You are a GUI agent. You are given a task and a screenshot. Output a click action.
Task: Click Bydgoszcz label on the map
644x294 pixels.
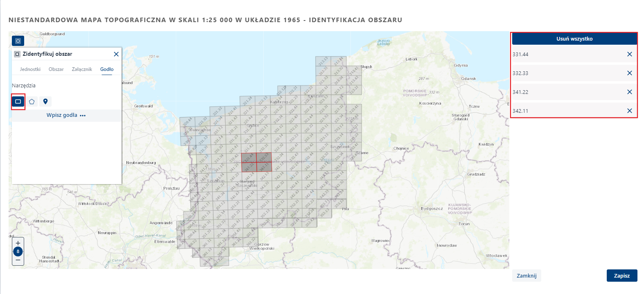click(x=432, y=209)
